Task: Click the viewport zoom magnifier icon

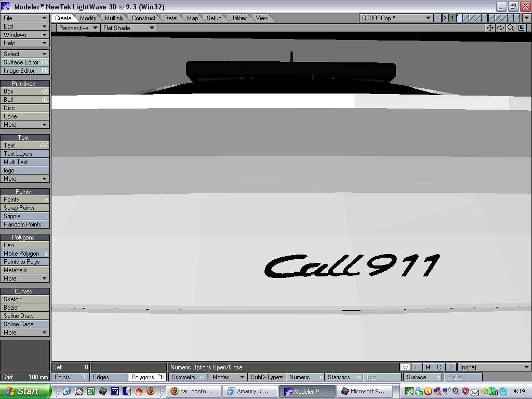Action: (511, 28)
